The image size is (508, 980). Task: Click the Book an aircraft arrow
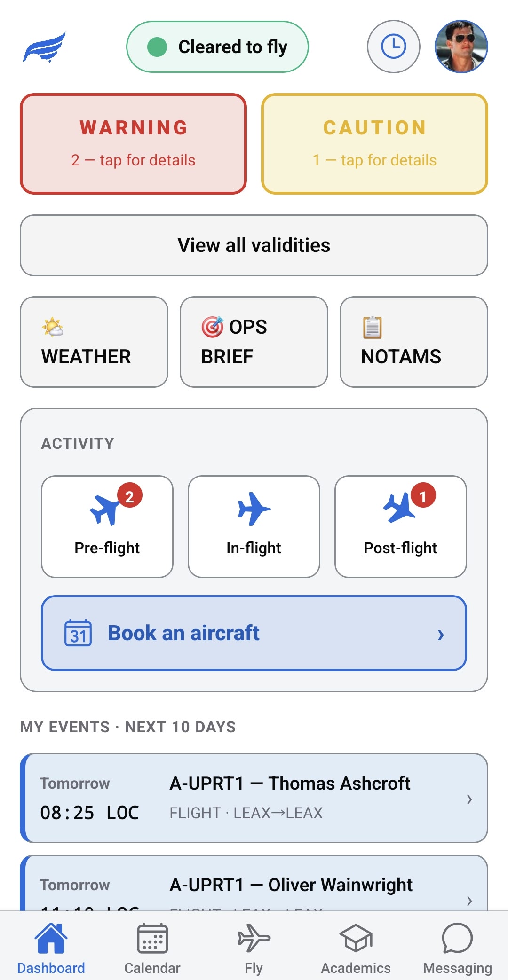coord(441,635)
